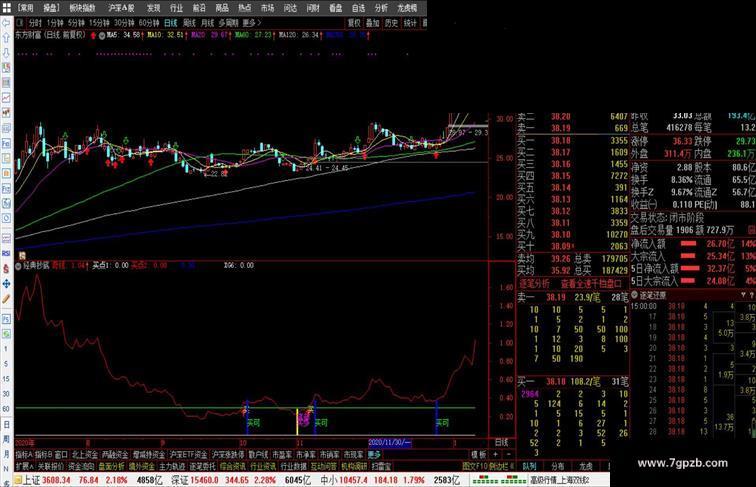Open the main grid menu icon

tap(6, 7)
